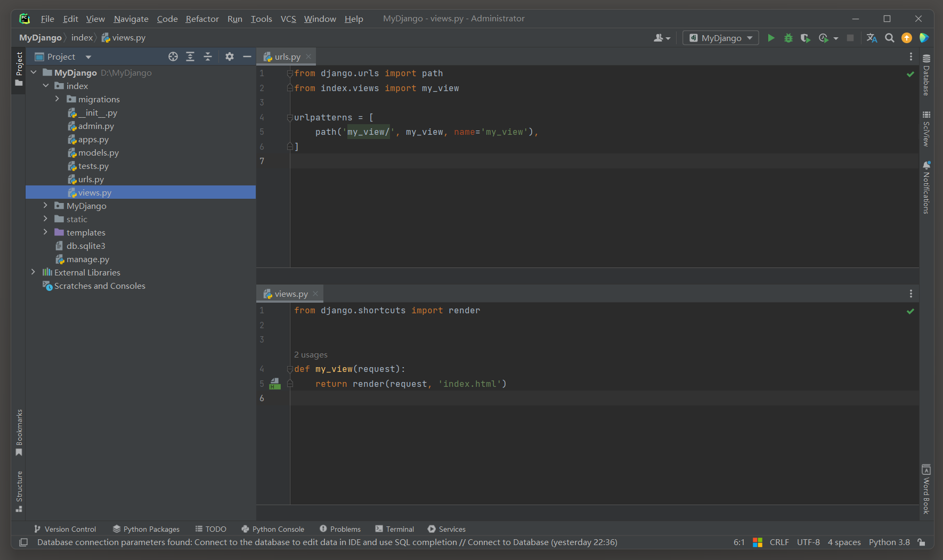Hide the Project tool window

pos(247,56)
